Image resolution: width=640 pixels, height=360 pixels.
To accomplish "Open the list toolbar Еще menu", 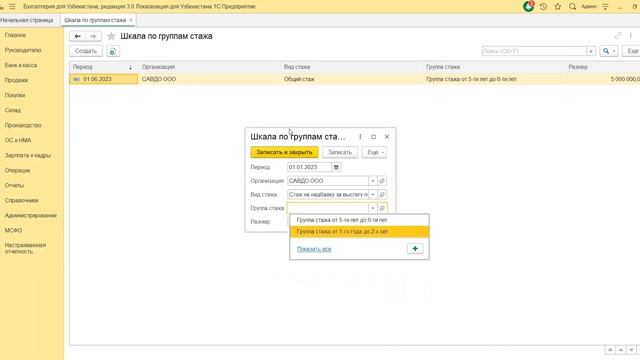I will coord(631,51).
